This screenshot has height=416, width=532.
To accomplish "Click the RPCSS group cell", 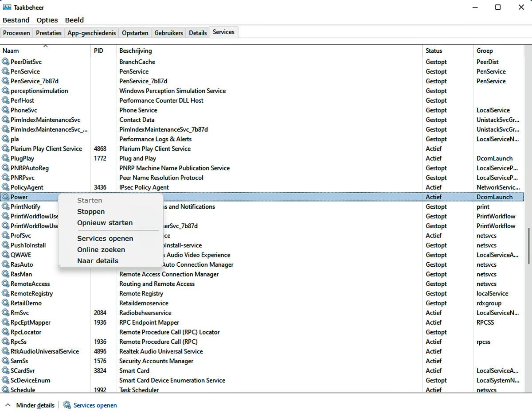I will click(485, 323).
